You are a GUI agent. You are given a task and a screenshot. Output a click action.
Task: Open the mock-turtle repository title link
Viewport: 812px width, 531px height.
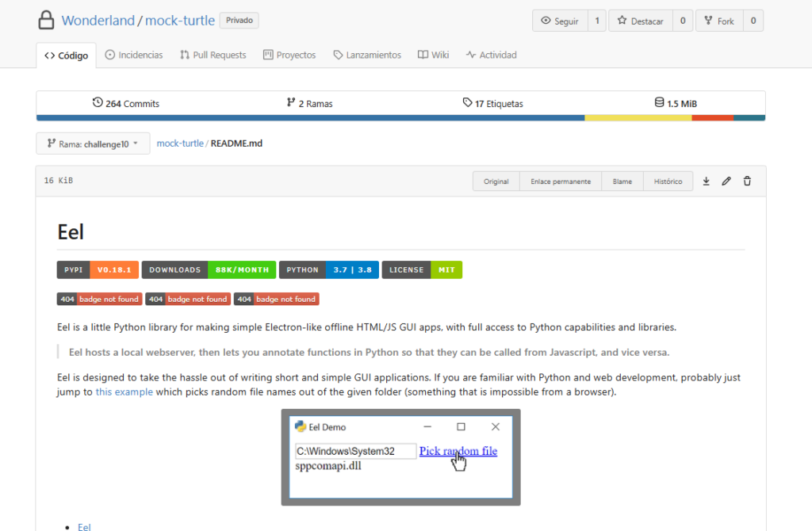[180, 20]
